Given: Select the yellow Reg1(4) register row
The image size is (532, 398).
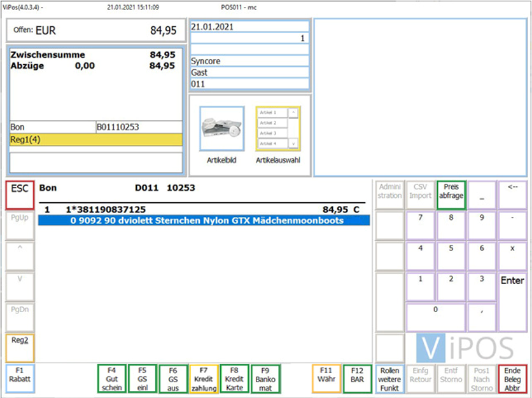Looking at the screenshot, I should click(95, 140).
